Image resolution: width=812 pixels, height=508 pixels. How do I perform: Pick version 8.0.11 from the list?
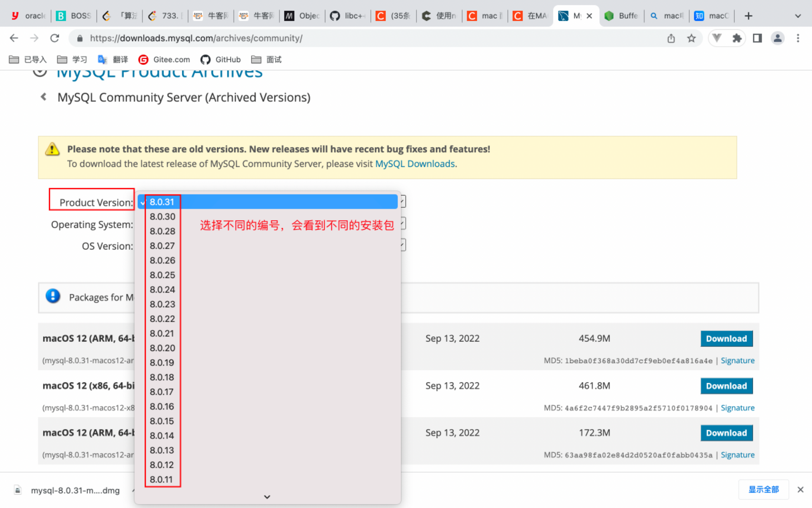pos(161,479)
